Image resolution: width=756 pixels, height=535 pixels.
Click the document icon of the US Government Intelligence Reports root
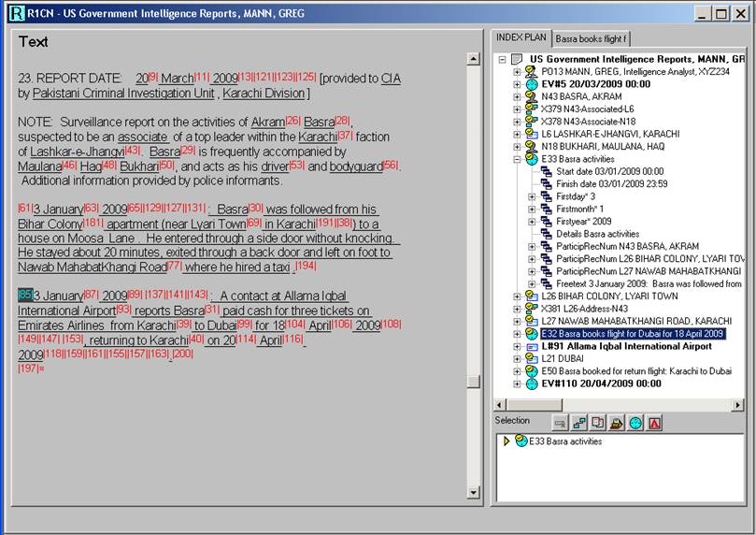(x=517, y=59)
